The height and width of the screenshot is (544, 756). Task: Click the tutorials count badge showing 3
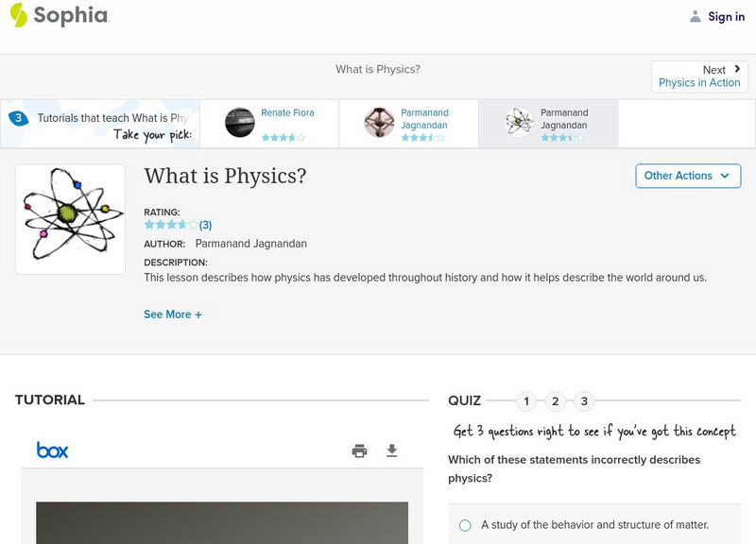(17, 119)
